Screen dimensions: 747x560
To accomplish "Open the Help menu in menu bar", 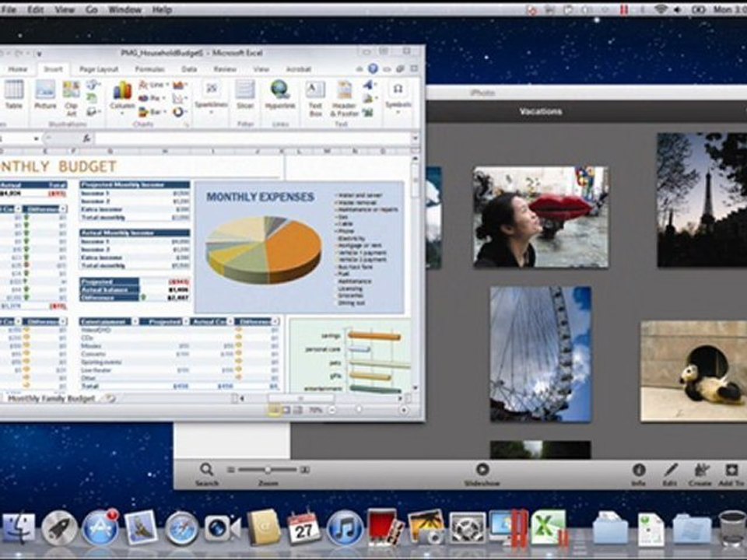I will (x=162, y=9).
